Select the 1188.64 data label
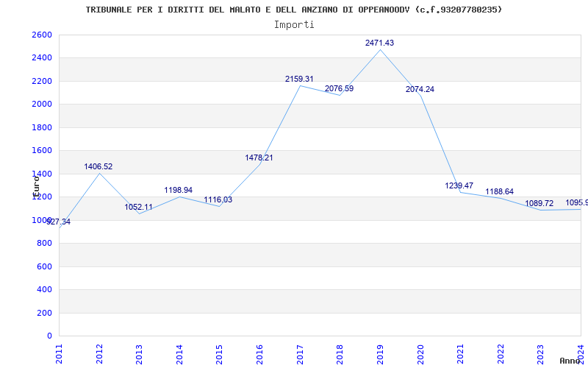The height and width of the screenshot is (368, 588). click(x=500, y=191)
